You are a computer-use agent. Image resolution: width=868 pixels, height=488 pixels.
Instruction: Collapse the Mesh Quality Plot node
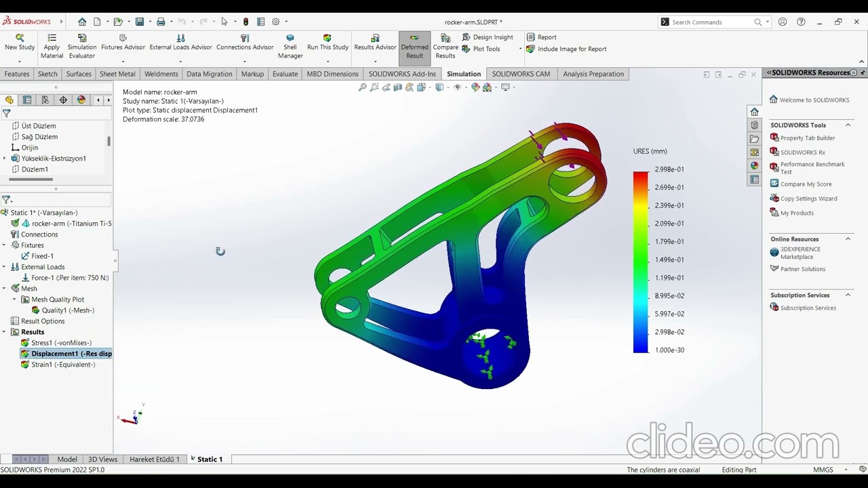coord(14,300)
